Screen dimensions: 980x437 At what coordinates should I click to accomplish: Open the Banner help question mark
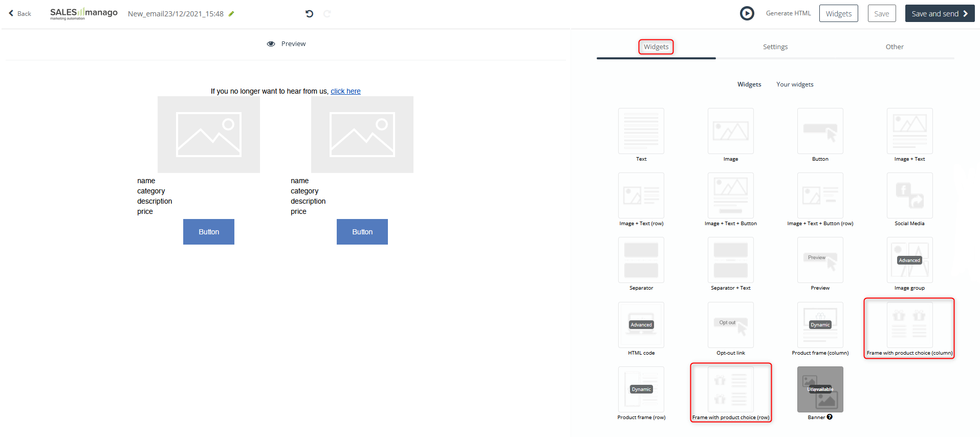click(x=830, y=417)
